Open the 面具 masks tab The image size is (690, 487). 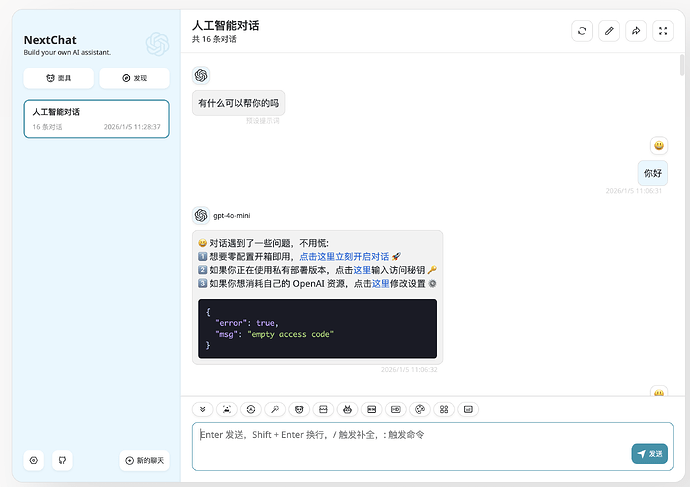coord(59,78)
